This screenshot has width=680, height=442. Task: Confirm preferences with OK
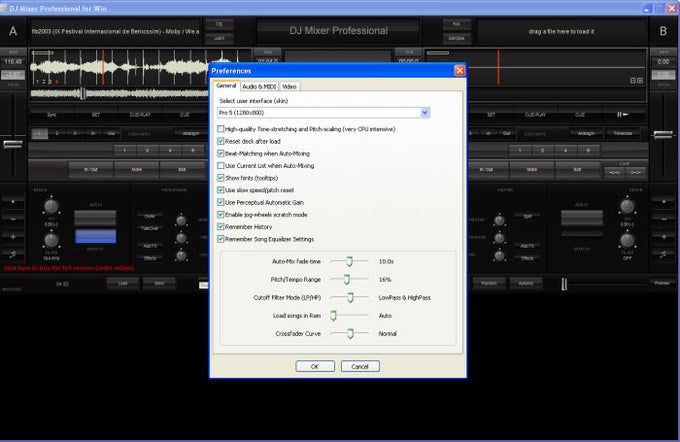(315, 366)
